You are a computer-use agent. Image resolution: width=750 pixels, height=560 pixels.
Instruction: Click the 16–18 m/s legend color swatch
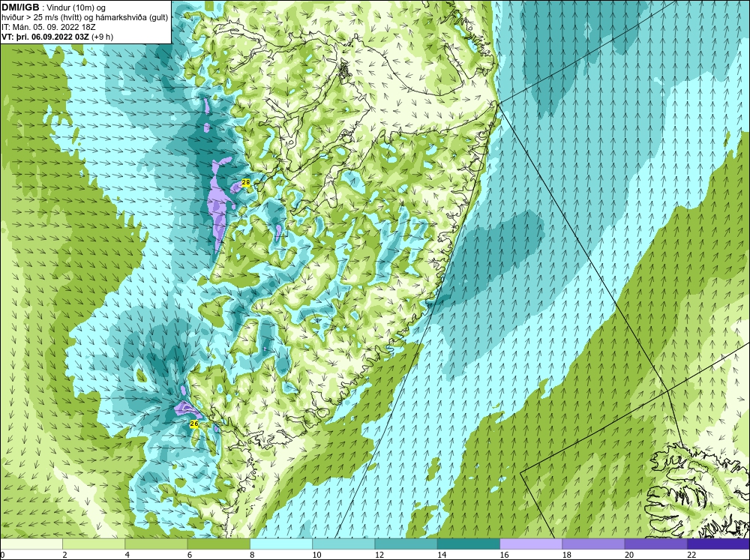(x=531, y=544)
